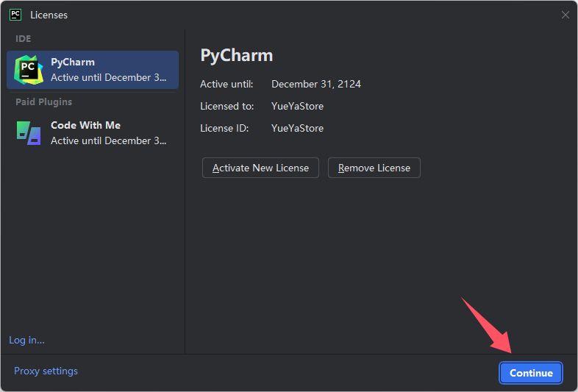This screenshot has height=392, width=578.
Task: Click PyCharm's Active until December status text in the list
Action: pyautogui.click(x=108, y=77)
